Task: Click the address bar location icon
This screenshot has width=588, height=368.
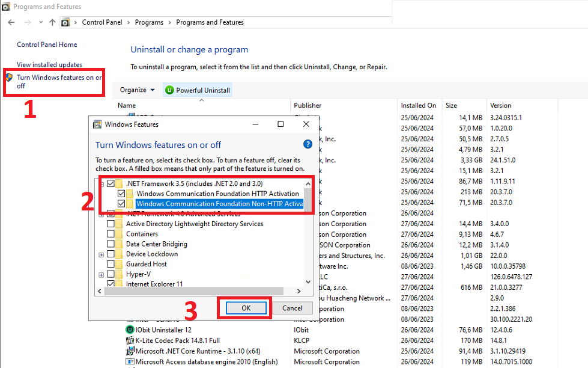Action: pyautogui.click(x=65, y=22)
